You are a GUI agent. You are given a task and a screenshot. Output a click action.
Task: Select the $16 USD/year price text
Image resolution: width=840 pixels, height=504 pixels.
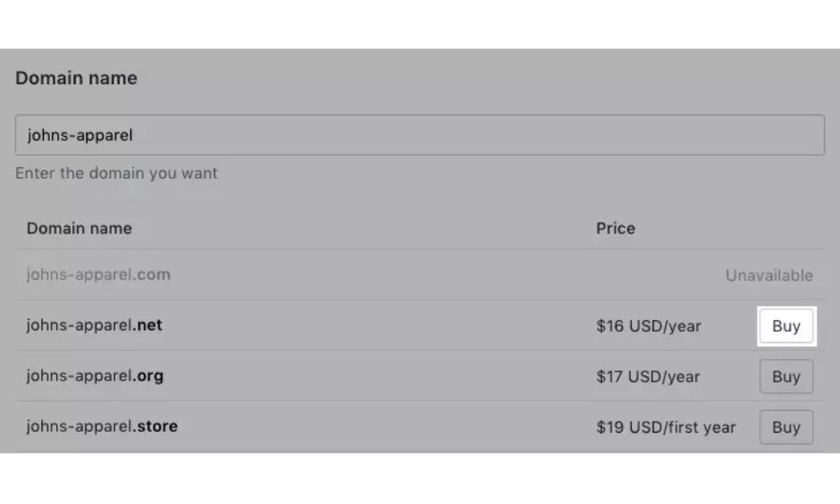coord(648,326)
